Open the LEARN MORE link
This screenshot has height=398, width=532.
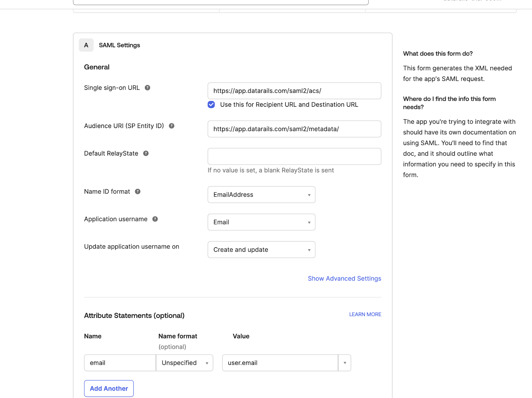pos(365,315)
